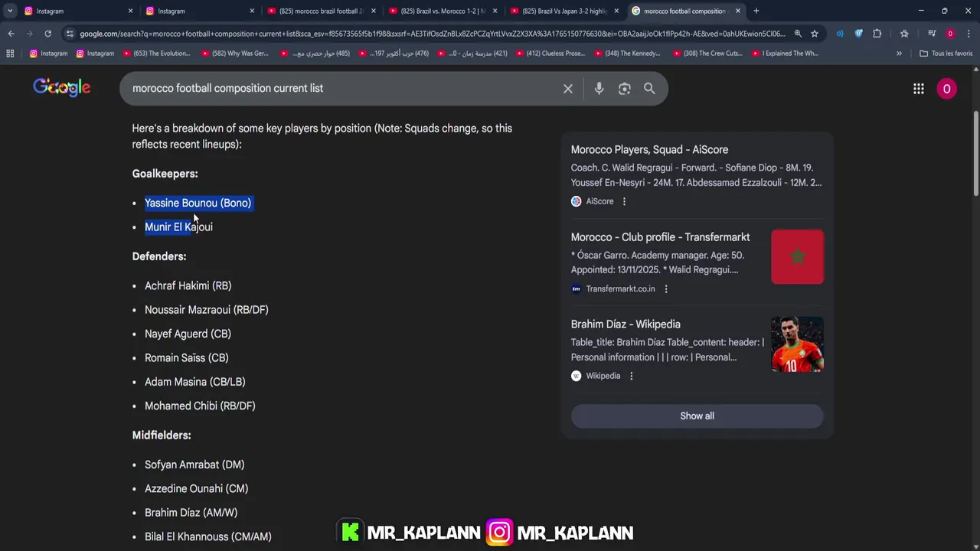The height and width of the screenshot is (551, 980).
Task: Open more options for Wikipedia result
Action: click(x=631, y=376)
